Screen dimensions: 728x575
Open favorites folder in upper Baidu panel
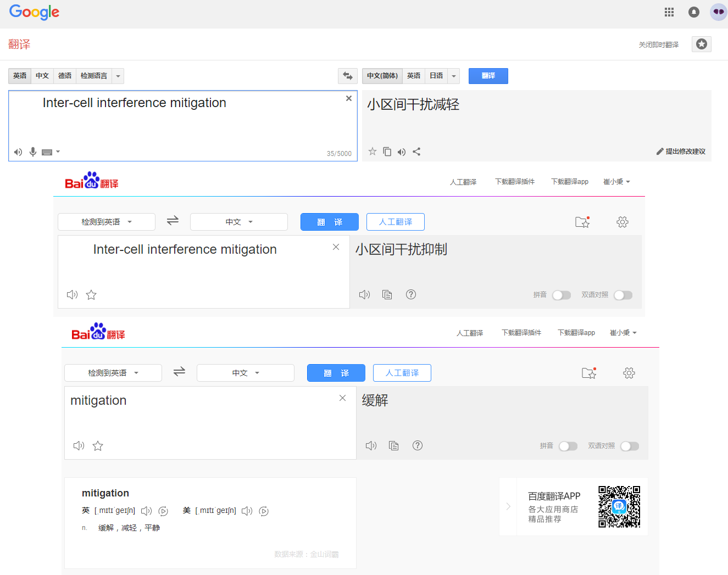coord(582,222)
